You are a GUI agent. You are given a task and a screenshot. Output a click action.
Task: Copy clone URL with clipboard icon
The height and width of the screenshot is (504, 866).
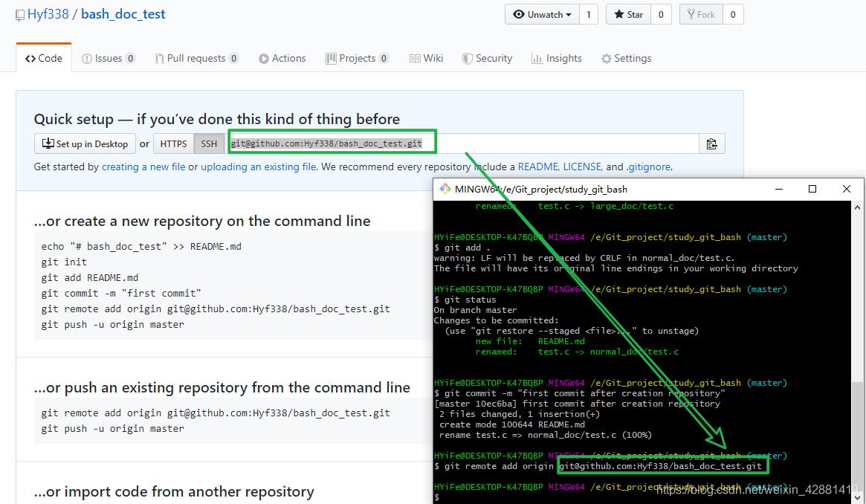click(x=712, y=143)
